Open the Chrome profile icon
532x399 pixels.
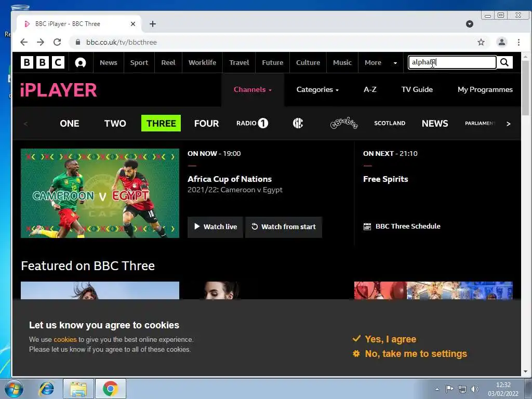[501, 42]
